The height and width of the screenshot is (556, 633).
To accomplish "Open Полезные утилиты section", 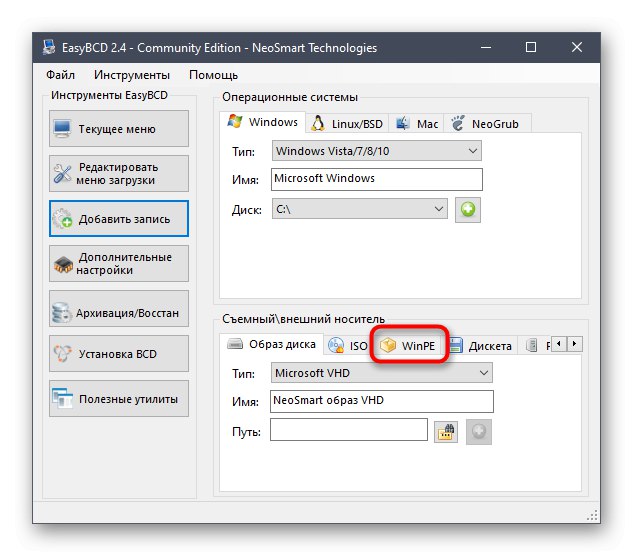I will [119, 398].
